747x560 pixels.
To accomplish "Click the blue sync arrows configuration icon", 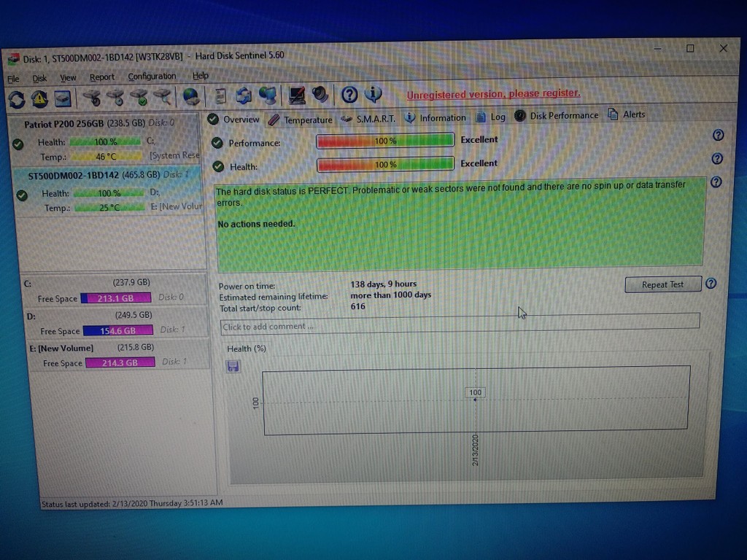I will pyautogui.click(x=243, y=95).
